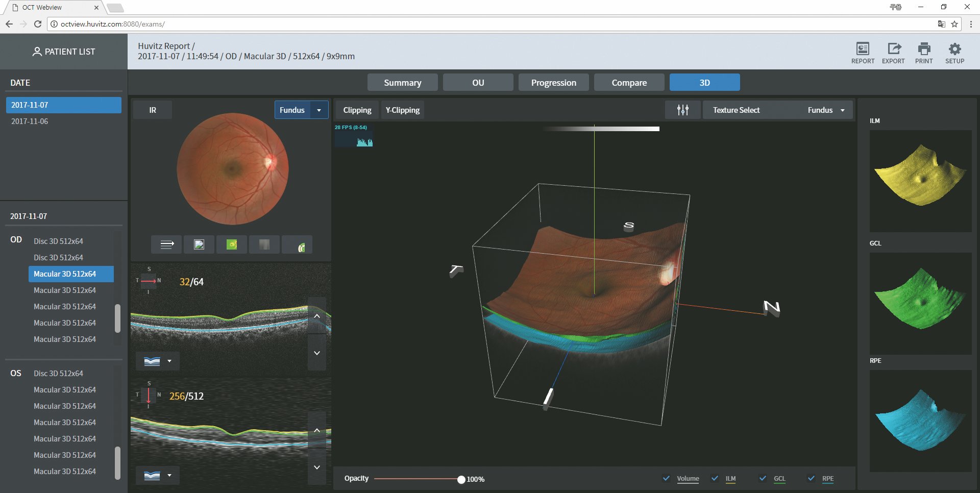This screenshot has height=493, width=980.
Task: Open the Texture Select Fundus dropdown
Action: pos(842,110)
